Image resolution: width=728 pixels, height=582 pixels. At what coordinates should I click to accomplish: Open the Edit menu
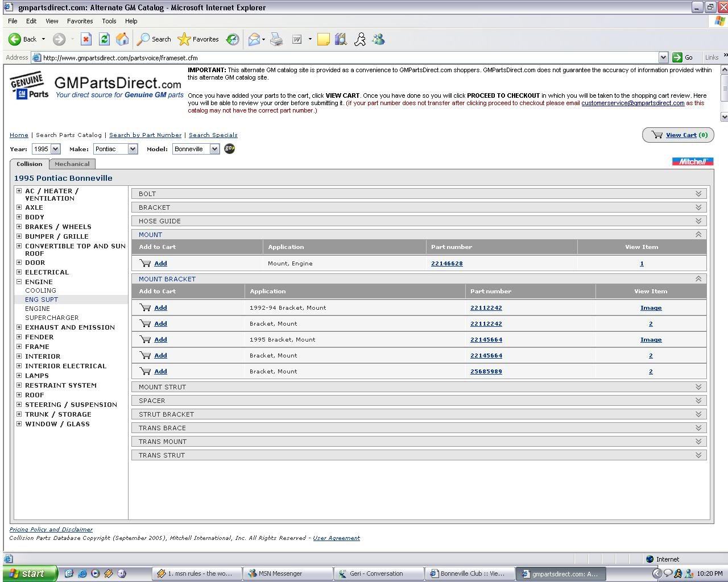pos(31,21)
